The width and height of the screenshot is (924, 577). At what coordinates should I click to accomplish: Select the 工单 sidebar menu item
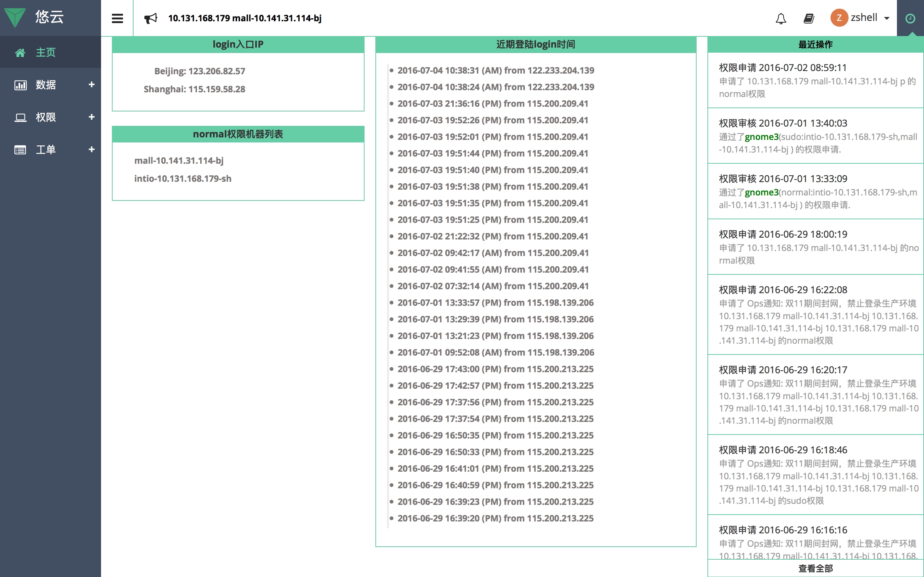(46, 150)
